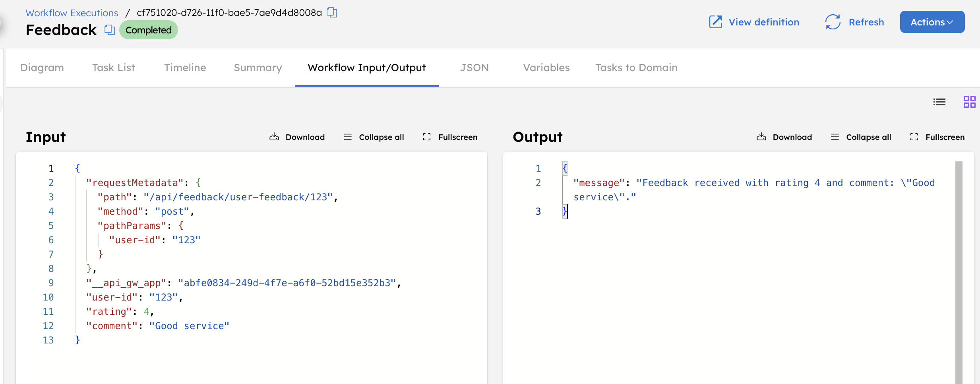Collapse all entries in the Output panel
This screenshot has height=384, width=980.
(860, 137)
